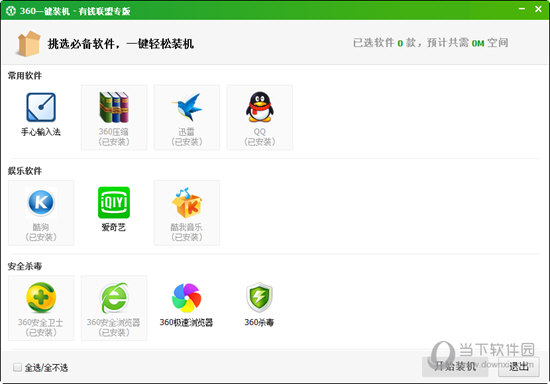Click the 360安全卫士 icon
The image size is (550, 384).
(x=41, y=297)
